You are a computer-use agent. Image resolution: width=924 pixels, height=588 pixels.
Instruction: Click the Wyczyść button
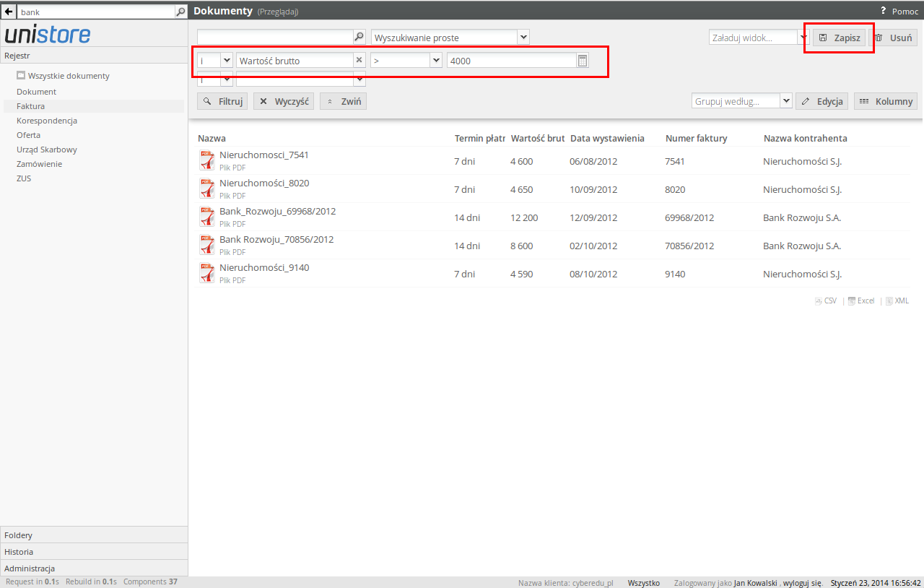284,101
